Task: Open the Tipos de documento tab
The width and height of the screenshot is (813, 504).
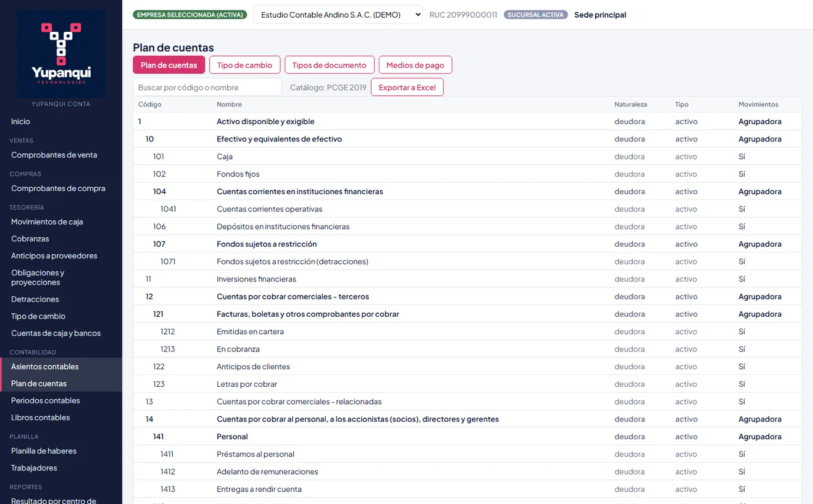Action: pos(329,65)
